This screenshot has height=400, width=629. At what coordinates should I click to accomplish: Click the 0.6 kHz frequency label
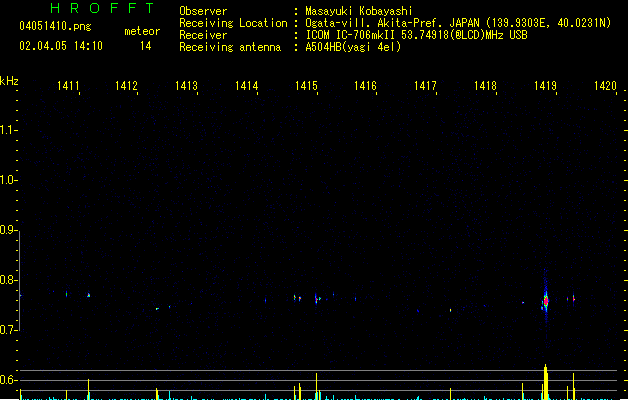(7, 380)
